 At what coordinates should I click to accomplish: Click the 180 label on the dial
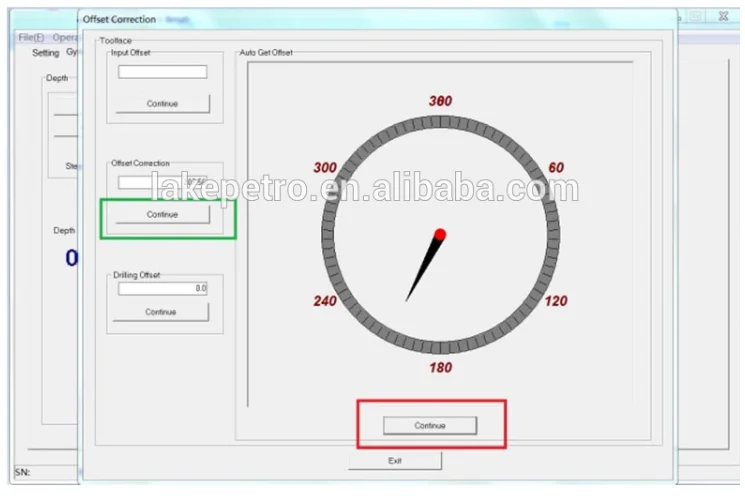[x=440, y=367]
